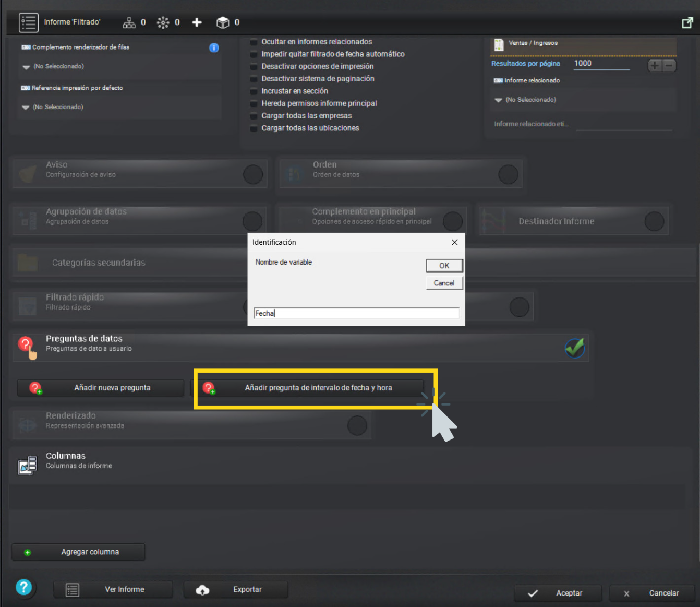Viewport: 700px width, 607px height.
Task: Toggle the Orden section circle switch
Action: point(508,174)
